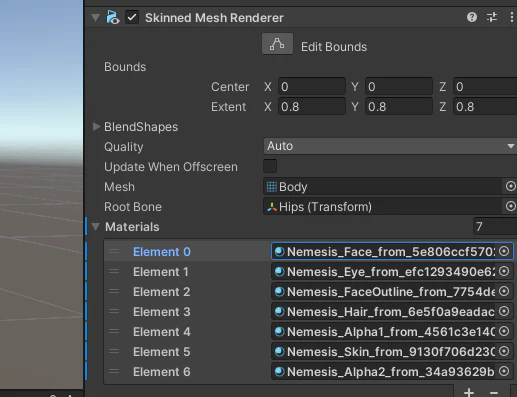
Task: Open the Quality dropdown set to Auto
Action: coord(390,146)
